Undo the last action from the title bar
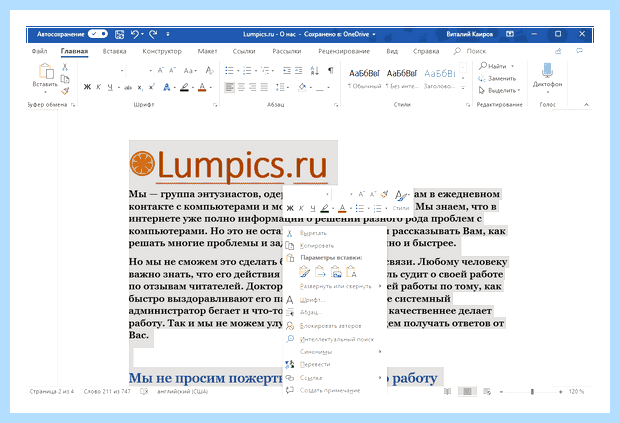 point(135,34)
